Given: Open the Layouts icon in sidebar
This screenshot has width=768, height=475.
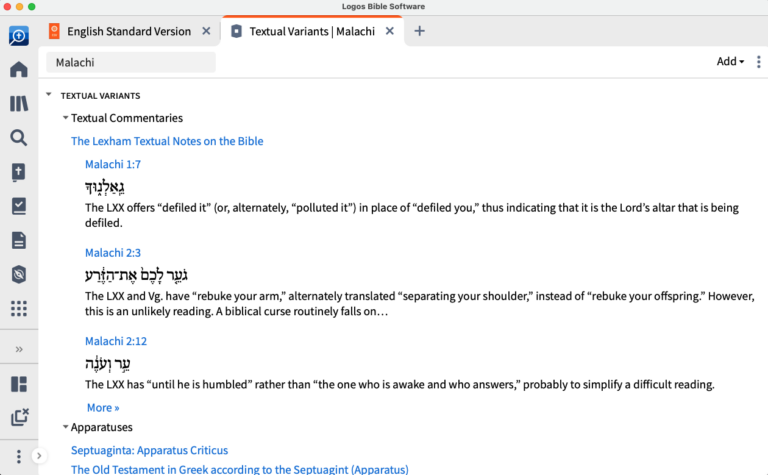Looking at the screenshot, I should click(x=18, y=384).
